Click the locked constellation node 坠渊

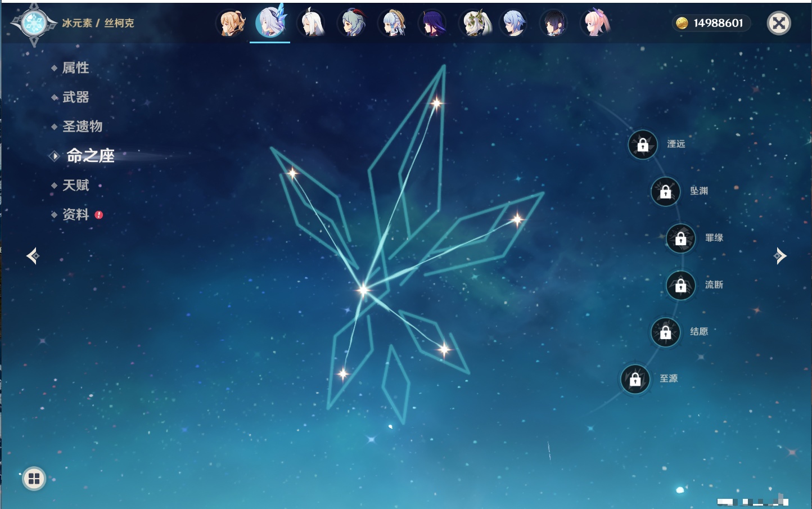[x=666, y=191]
